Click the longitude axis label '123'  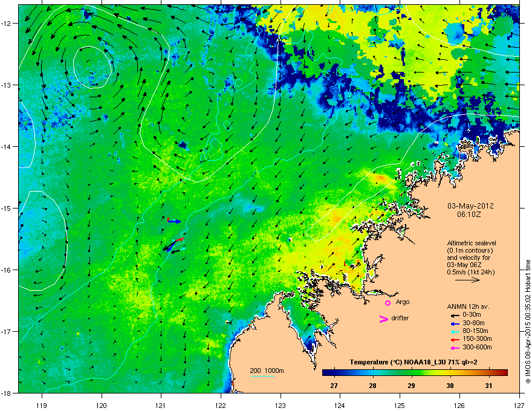(x=281, y=406)
